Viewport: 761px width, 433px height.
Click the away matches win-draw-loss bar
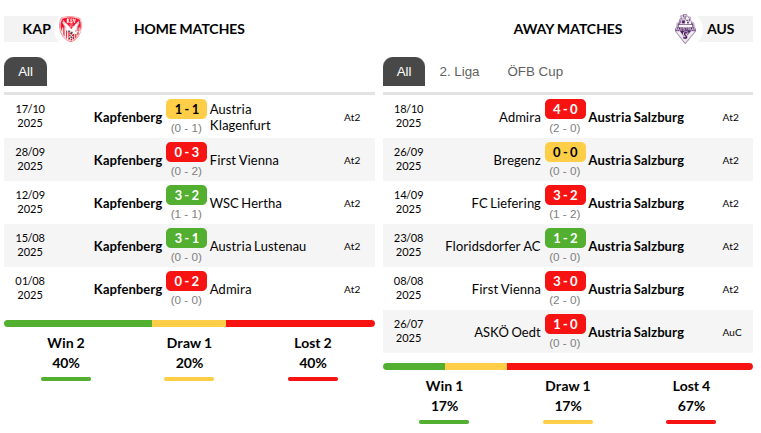pyautogui.click(x=567, y=366)
